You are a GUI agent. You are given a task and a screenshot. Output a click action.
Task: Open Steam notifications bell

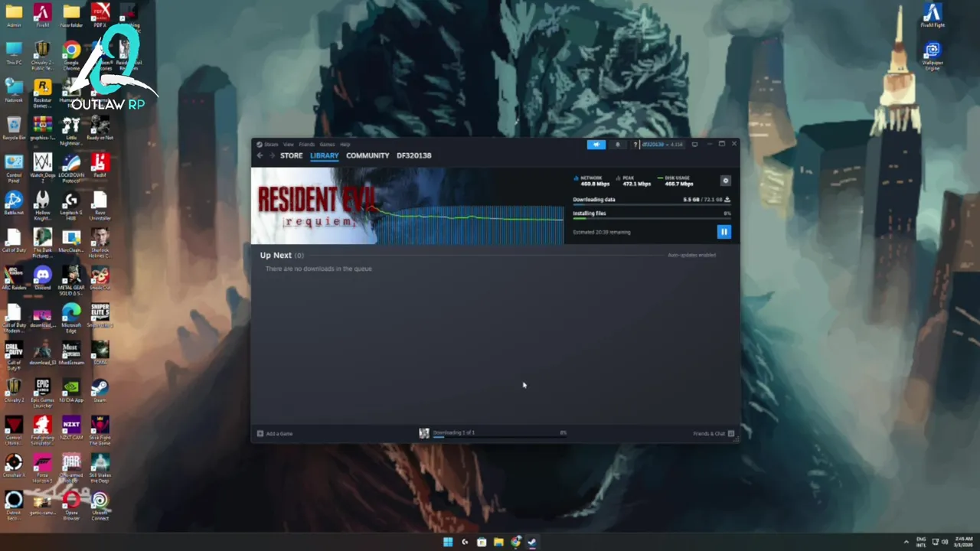pos(618,144)
